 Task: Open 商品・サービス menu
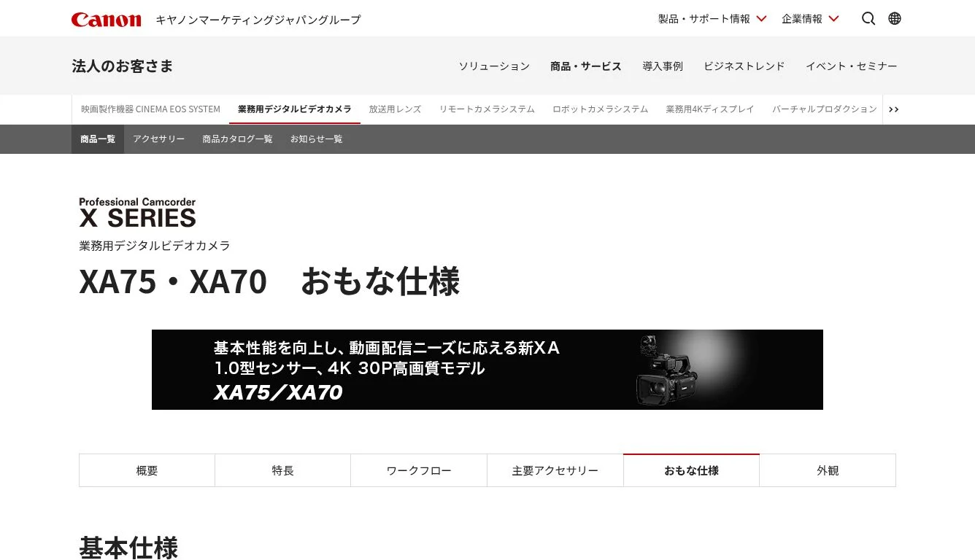[x=586, y=66]
